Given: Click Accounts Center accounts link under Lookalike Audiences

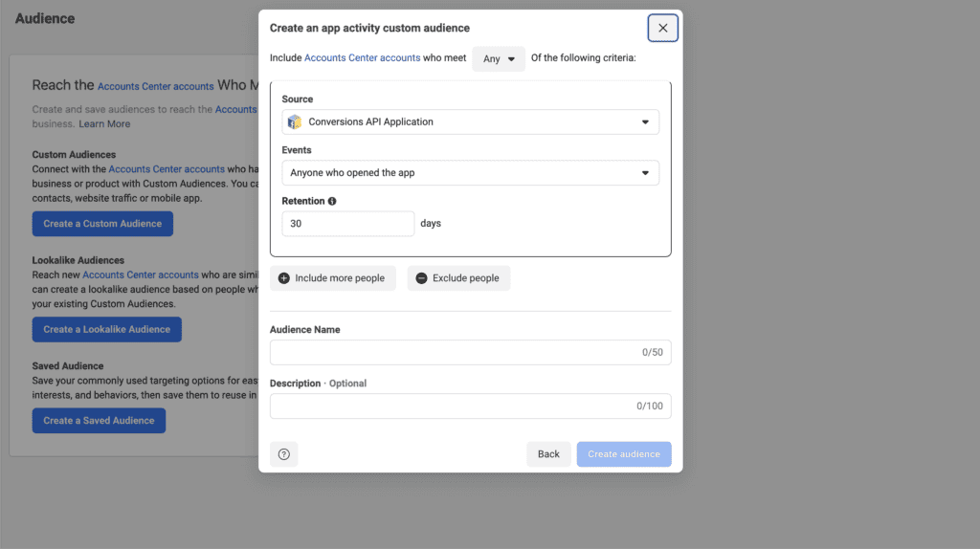Looking at the screenshot, I should pos(141,274).
